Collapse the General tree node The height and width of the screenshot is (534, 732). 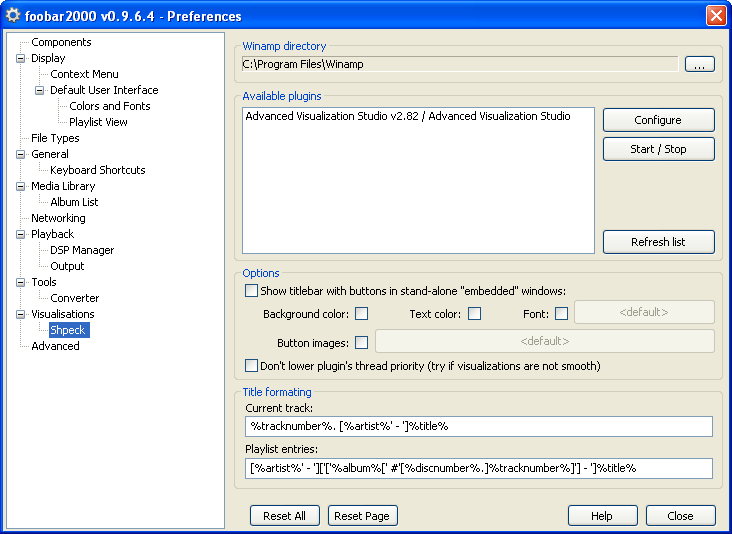click(21, 154)
